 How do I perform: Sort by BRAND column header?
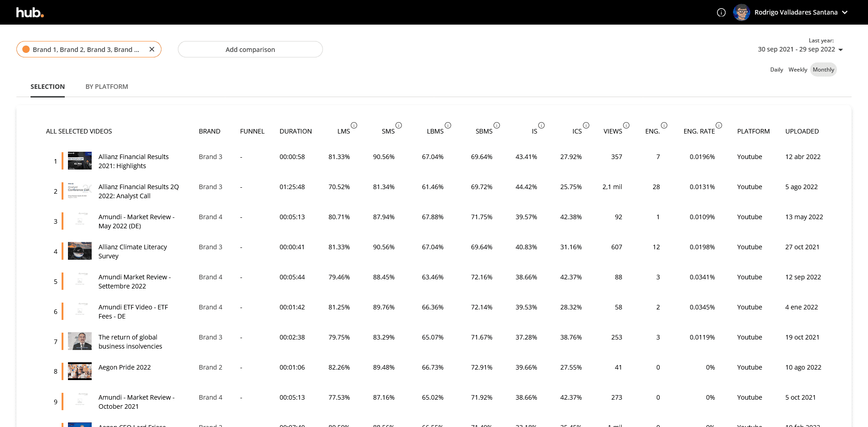click(x=209, y=131)
